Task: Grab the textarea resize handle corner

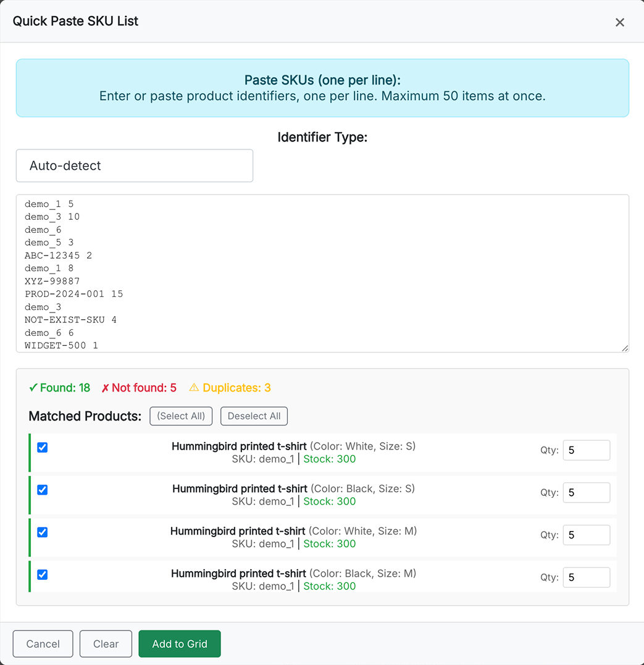Action: pos(624,348)
